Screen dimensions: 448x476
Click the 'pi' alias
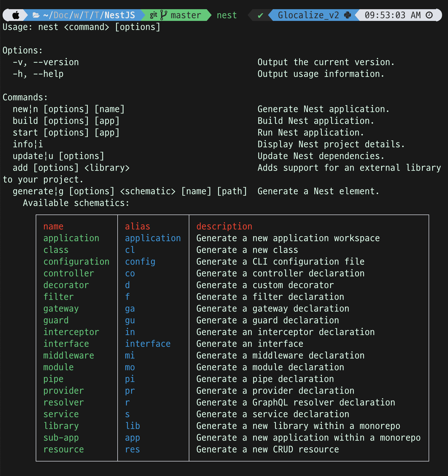130,379
